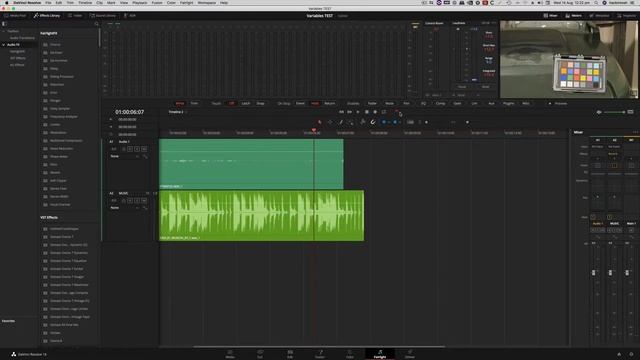Screen dimensions: 640x360
Task: Solo the Audio 1 track
Action: coord(137,149)
